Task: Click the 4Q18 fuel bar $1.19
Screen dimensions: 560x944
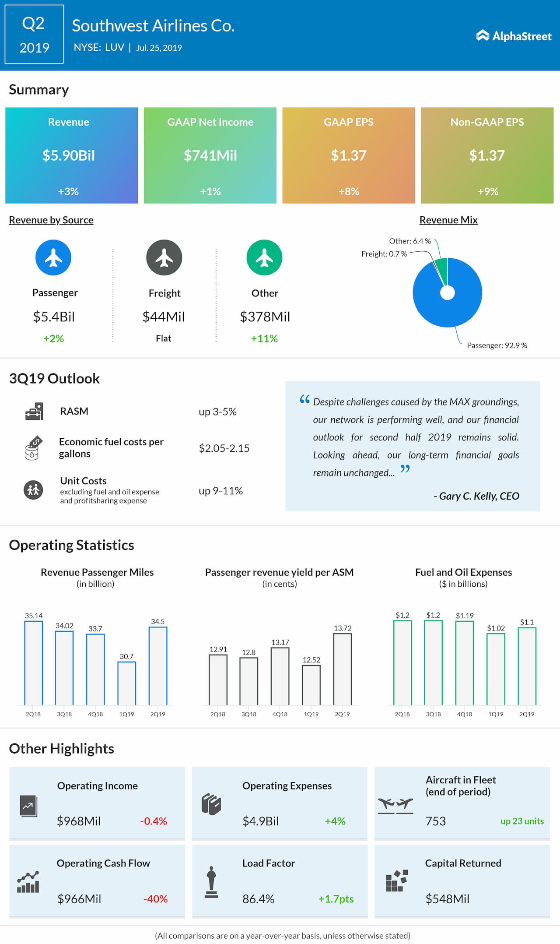Action: (x=465, y=663)
